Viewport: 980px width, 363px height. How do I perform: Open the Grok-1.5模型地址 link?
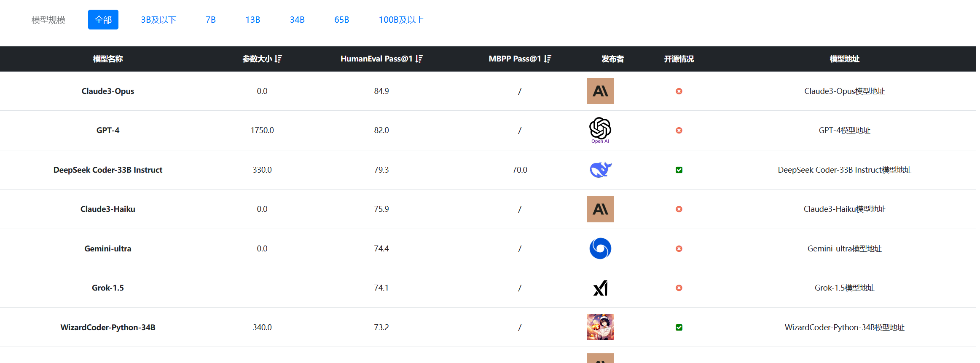(844, 288)
